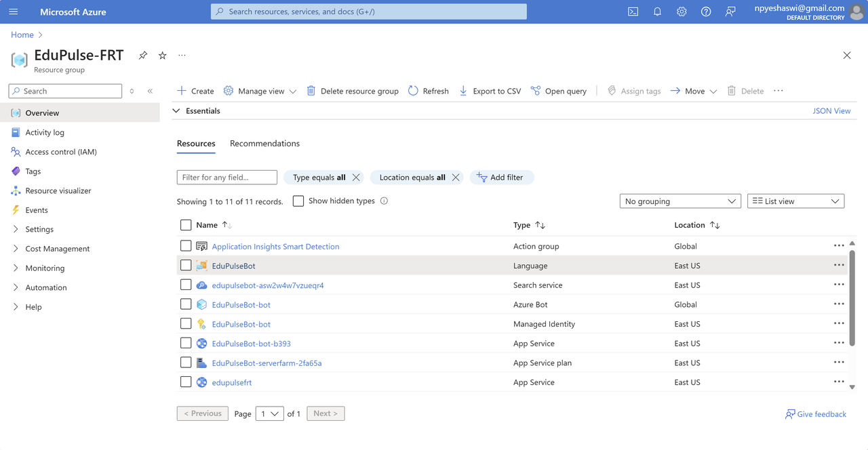
Task: Open the No grouping dropdown
Action: click(680, 201)
